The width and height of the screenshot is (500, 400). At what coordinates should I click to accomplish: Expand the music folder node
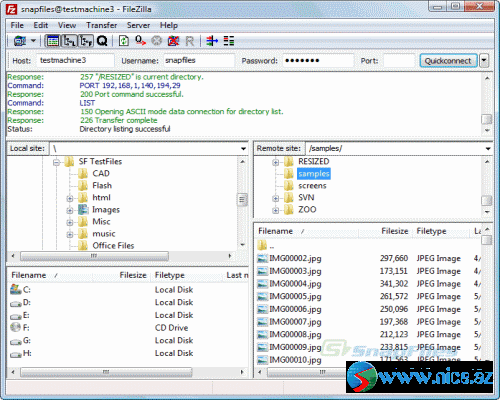[70, 234]
